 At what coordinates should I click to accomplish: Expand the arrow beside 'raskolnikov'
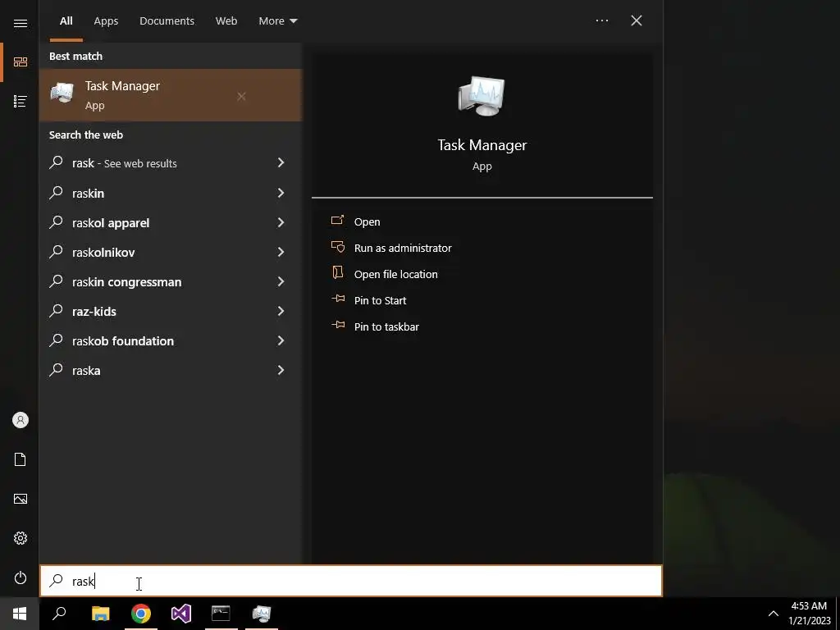pyautogui.click(x=281, y=251)
